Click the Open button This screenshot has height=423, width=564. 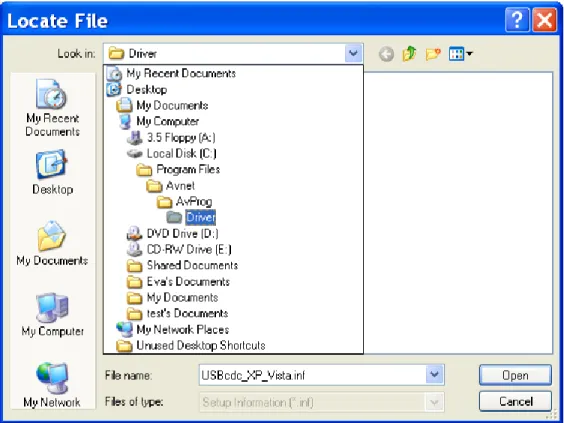(x=515, y=375)
